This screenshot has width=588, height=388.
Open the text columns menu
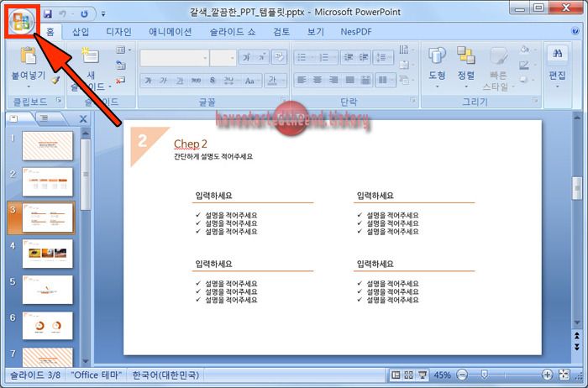385,80
